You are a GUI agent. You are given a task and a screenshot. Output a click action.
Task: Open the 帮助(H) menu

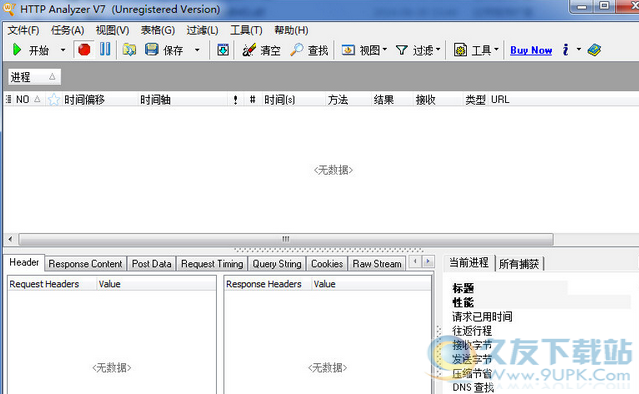click(291, 30)
